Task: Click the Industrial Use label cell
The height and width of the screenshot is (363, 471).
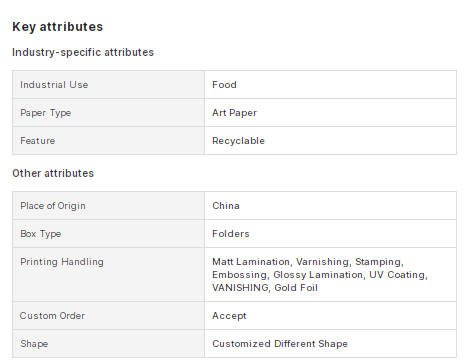Action: point(108,85)
